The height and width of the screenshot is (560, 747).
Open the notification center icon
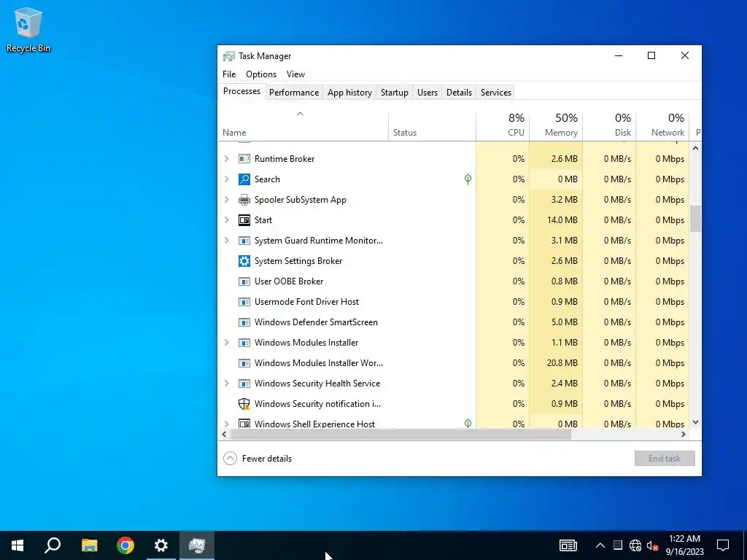pos(723,545)
